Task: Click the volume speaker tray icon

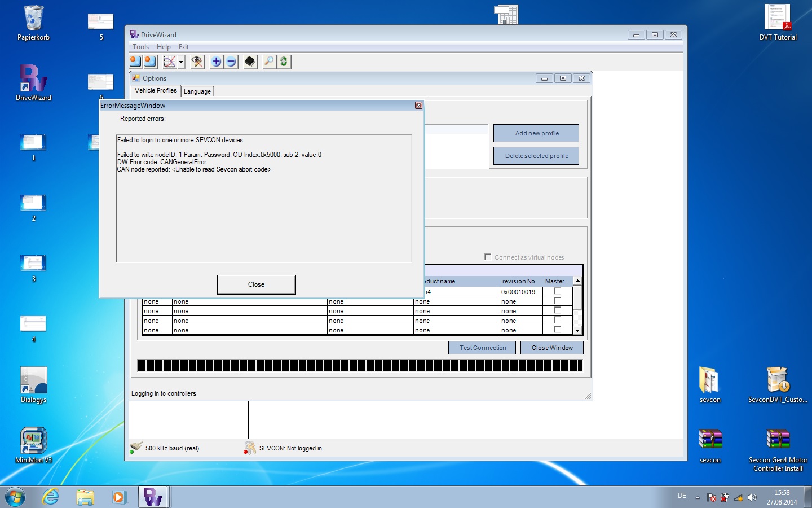Action: click(752, 497)
